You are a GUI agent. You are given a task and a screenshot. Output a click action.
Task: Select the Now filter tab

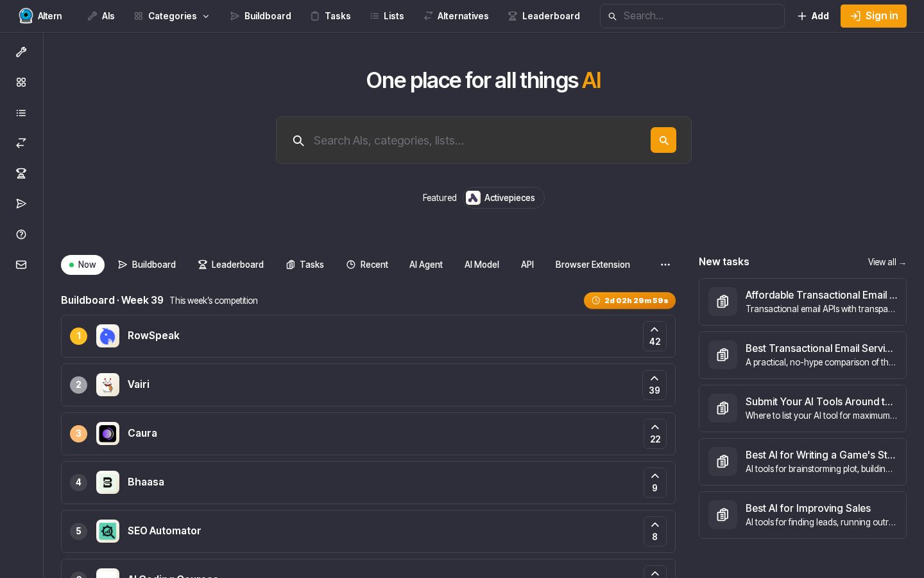tap(83, 265)
